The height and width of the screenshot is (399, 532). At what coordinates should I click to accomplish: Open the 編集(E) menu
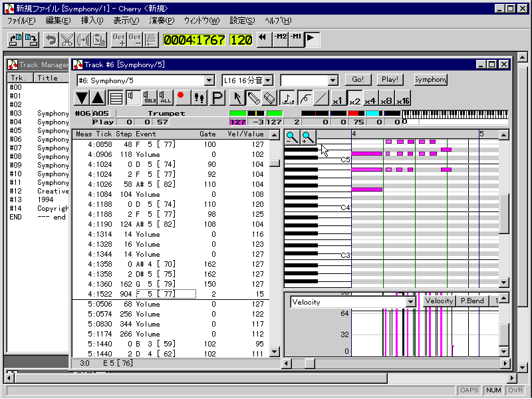click(58, 21)
